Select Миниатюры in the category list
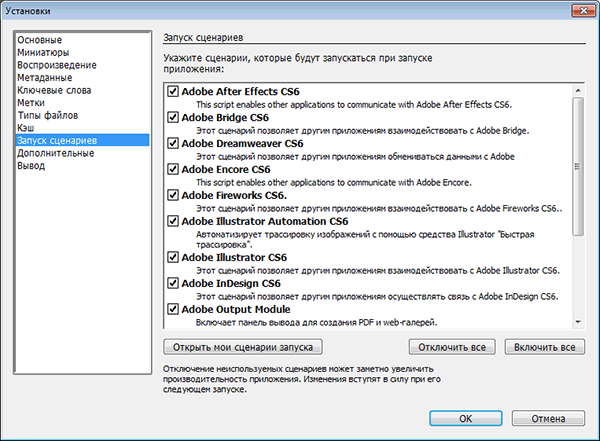The width and height of the screenshot is (600, 441). [x=82, y=52]
